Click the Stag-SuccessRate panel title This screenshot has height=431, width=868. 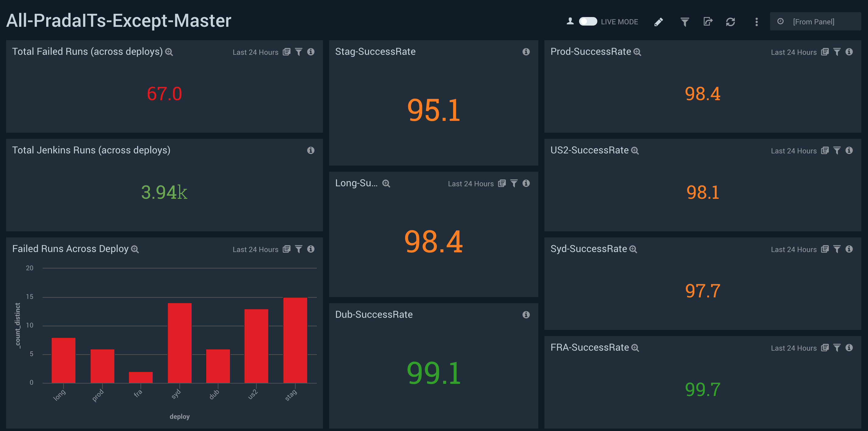point(375,51)
